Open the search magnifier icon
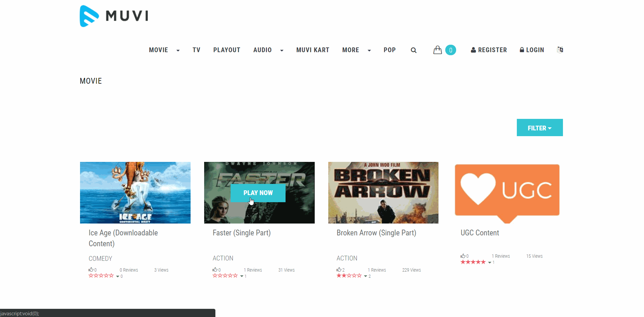Image resolution: width=644 pixels, height=317 pixels. tap(413, 50)
